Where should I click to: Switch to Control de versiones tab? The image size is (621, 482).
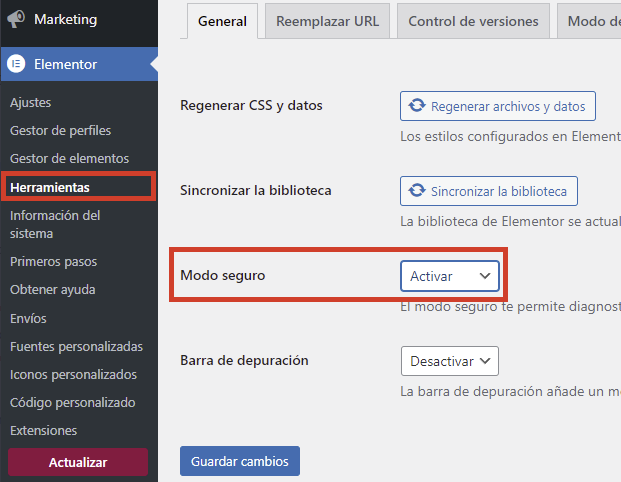[x=473, y=21]
